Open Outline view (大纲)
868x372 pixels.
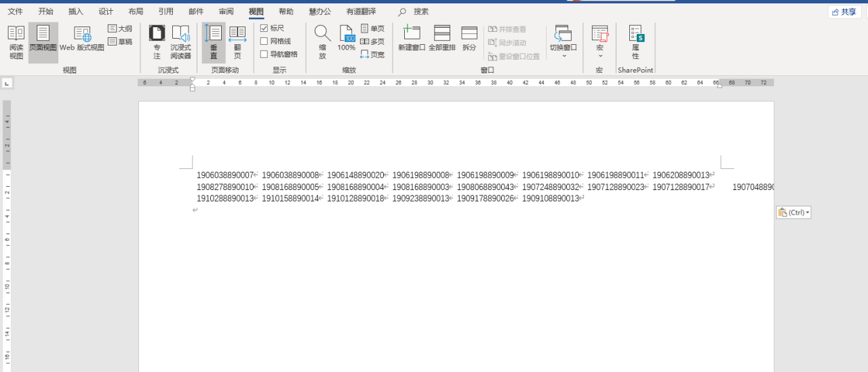[120, 29]
